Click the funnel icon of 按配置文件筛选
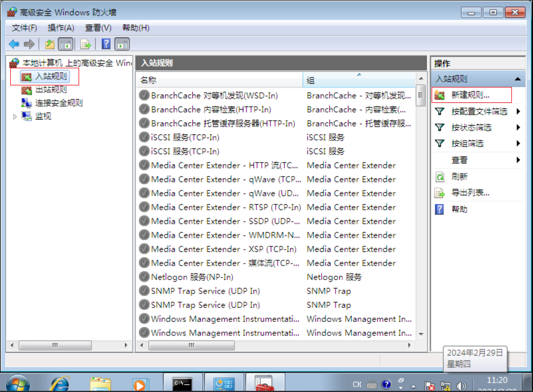The image size is (533, 392). (440, 112)
